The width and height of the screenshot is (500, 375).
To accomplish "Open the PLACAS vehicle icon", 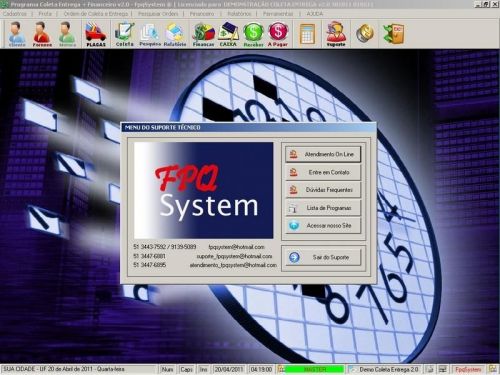I will pyautogui.click(x=96, y=34).
